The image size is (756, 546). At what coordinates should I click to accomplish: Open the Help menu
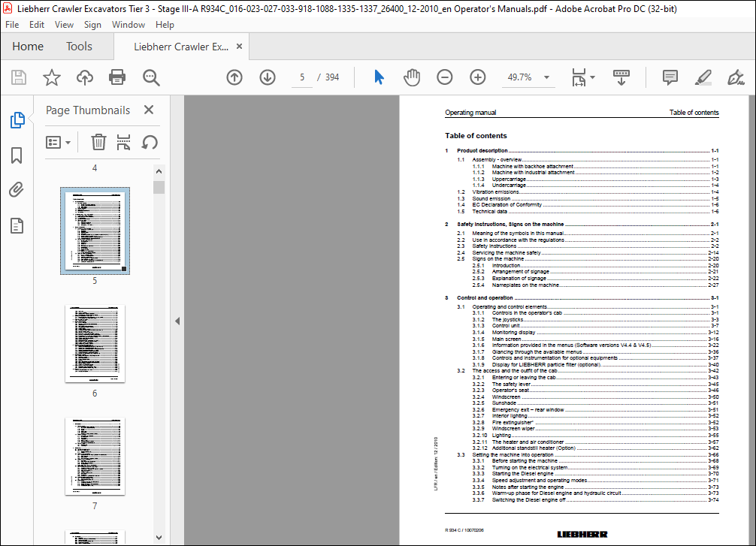[x=165, y=25]
